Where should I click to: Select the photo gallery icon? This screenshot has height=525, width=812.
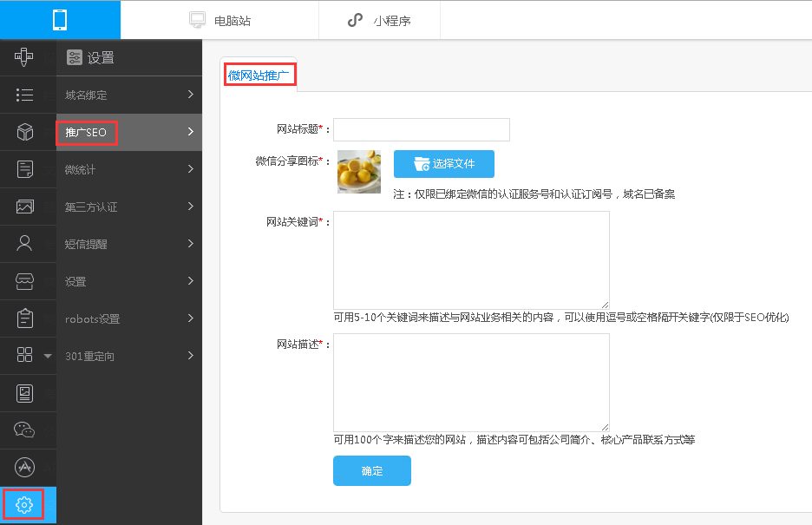[23, 207]
